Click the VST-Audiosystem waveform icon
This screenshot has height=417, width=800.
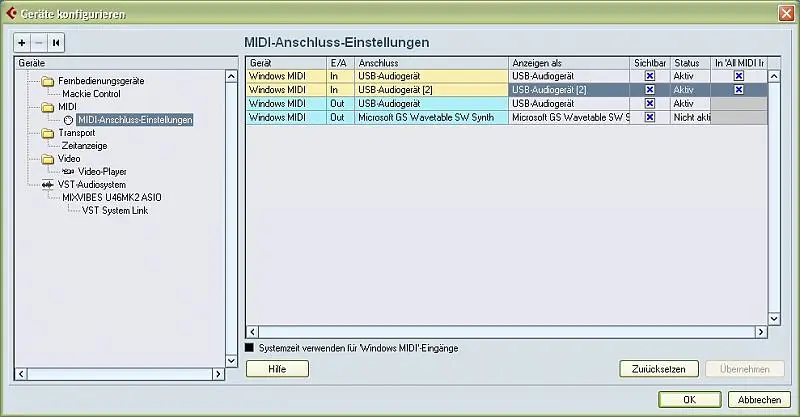click(47, 184)
